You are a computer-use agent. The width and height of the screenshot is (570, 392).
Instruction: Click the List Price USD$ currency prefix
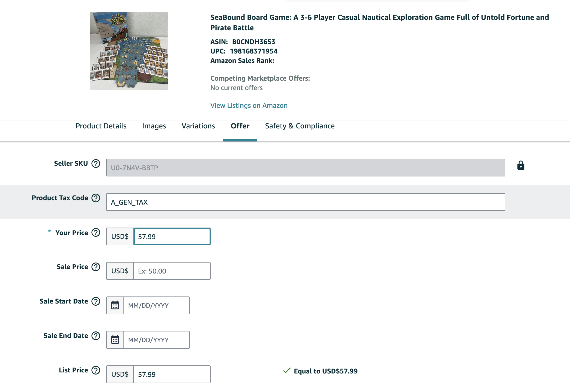coord(120,374)
